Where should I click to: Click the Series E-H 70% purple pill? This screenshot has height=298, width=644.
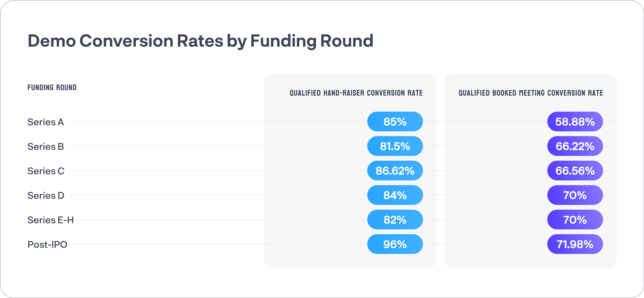pos(575,220)
